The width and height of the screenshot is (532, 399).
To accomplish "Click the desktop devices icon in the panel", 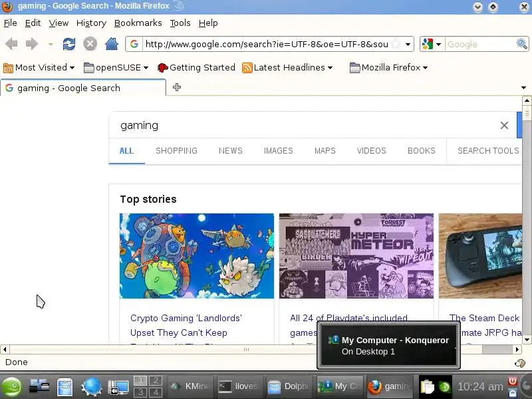I will pos(39,387).
